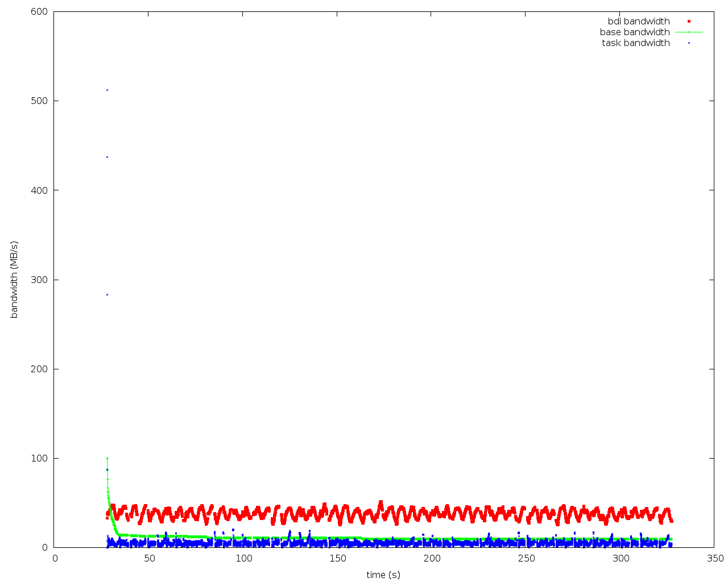The image size is (728, 582).
Task: Click the x-axis label 50
Action: pos(149,558)
